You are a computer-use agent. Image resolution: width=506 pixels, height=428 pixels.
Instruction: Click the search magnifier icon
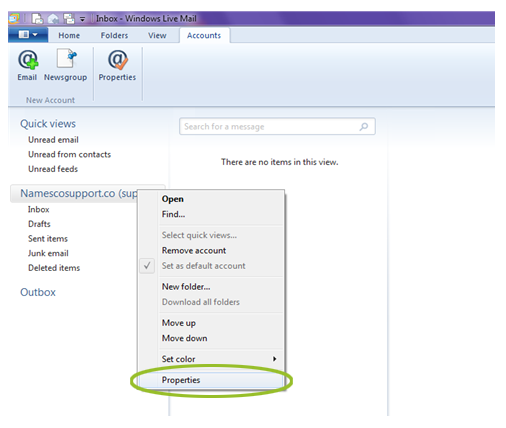coord(364,127)
